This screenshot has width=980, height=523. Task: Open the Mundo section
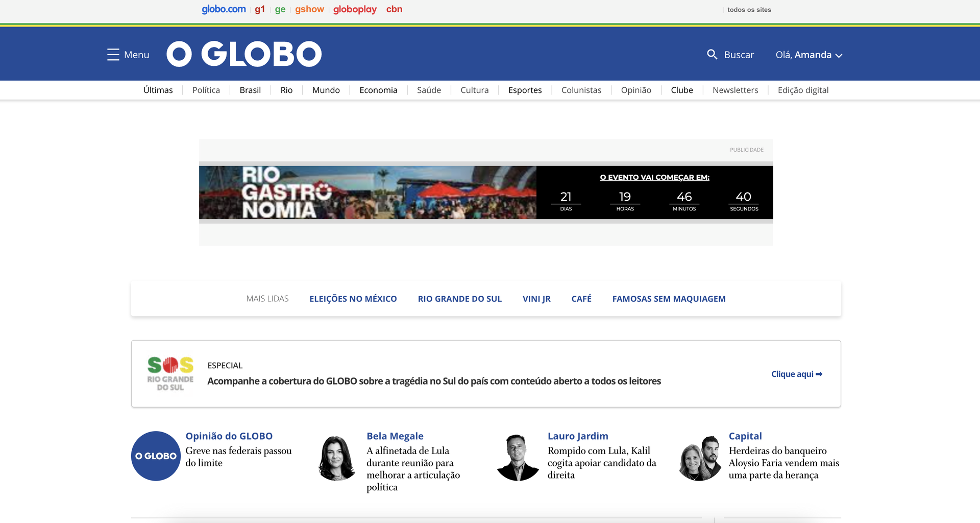326,90
